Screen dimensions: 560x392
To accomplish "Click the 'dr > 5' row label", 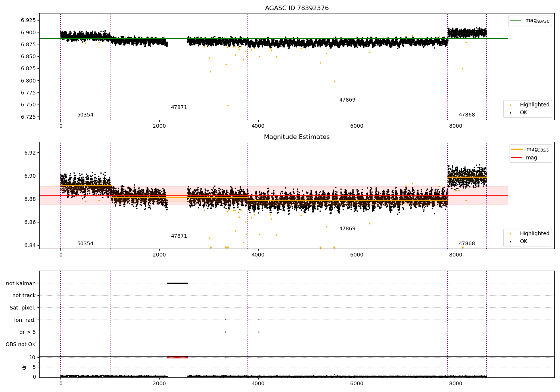I will point(28,332).
